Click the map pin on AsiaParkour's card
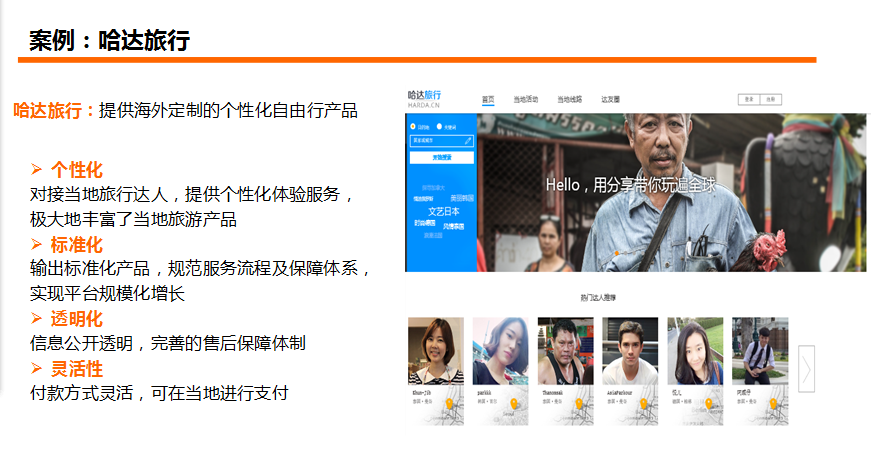894x472 pixels. pyautogui.click(x=642, y=405)
